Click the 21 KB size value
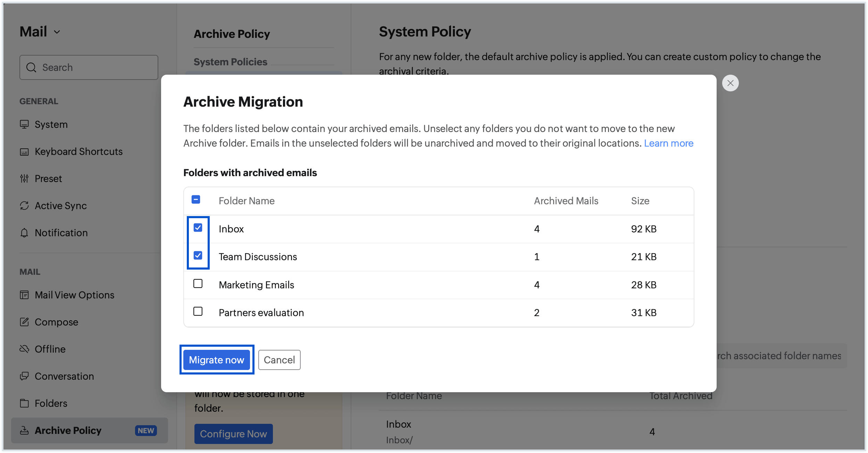The image size is (868, 453). point(644,257)
